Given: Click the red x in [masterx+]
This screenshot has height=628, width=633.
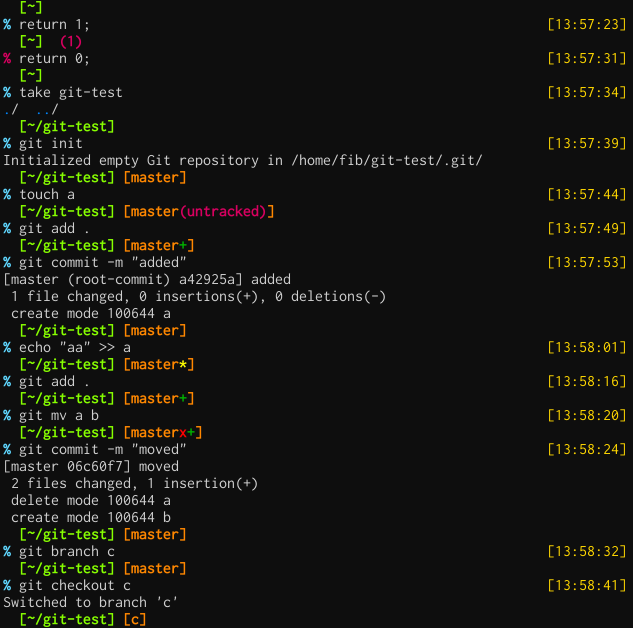Looking at the screenshot, I should tap(183, 433).
